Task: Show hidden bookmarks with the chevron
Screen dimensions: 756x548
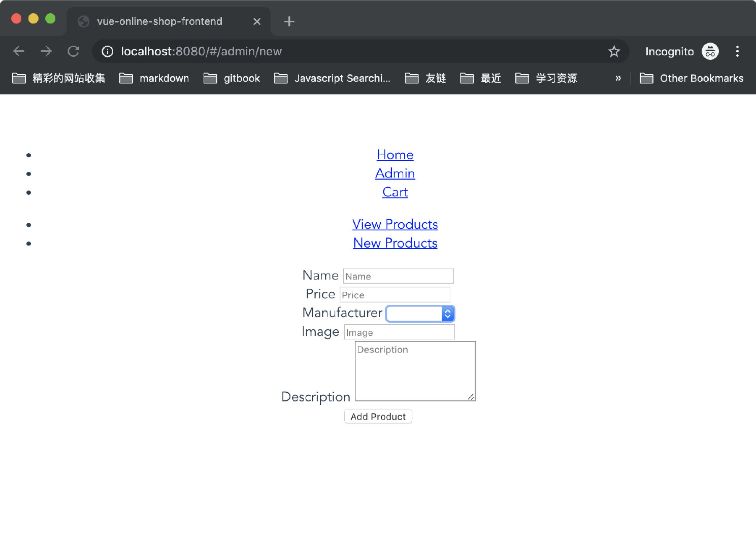Action: [x=618, y=78]
